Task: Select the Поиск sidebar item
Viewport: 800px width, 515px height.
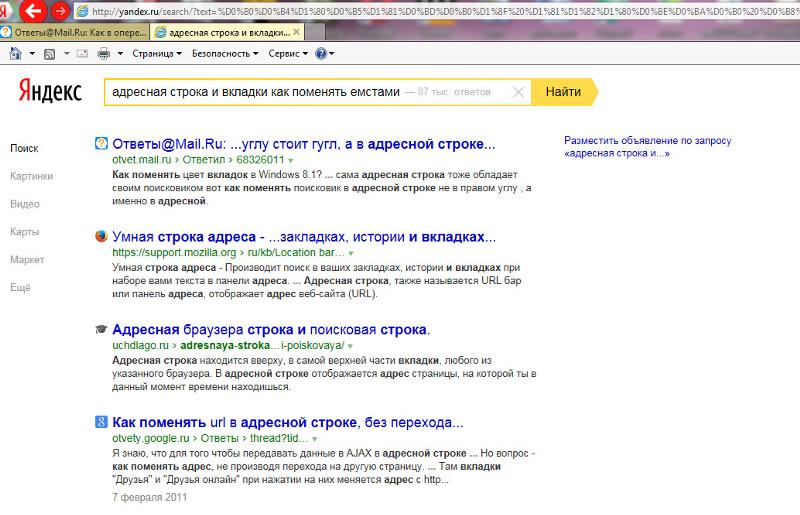Action: click(24, 148)
